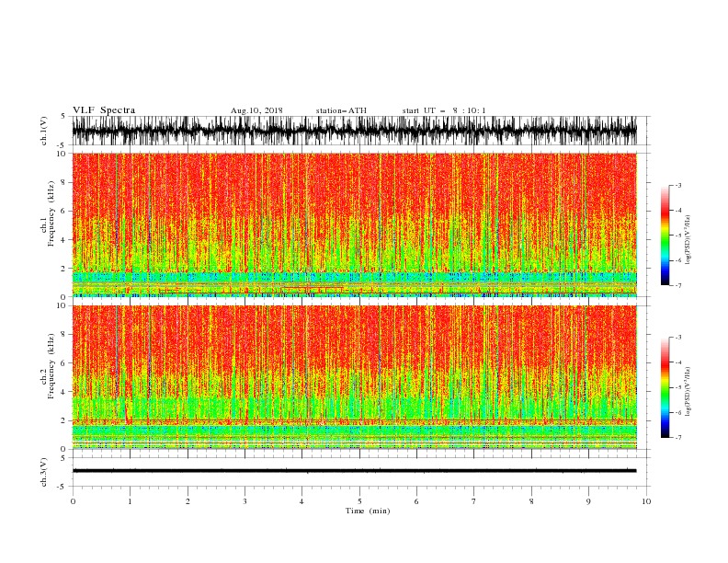
Task: Click the "-3" tick on ch.2 color bar
Action: 677,338
